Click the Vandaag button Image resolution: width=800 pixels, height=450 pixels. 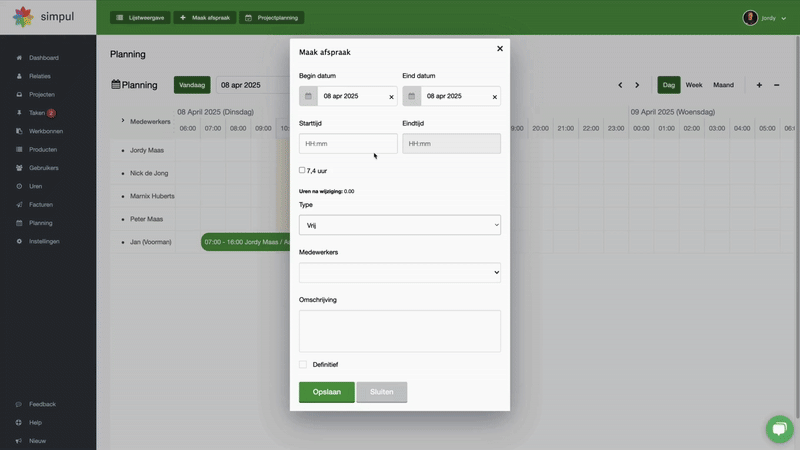tap(192, 85)
